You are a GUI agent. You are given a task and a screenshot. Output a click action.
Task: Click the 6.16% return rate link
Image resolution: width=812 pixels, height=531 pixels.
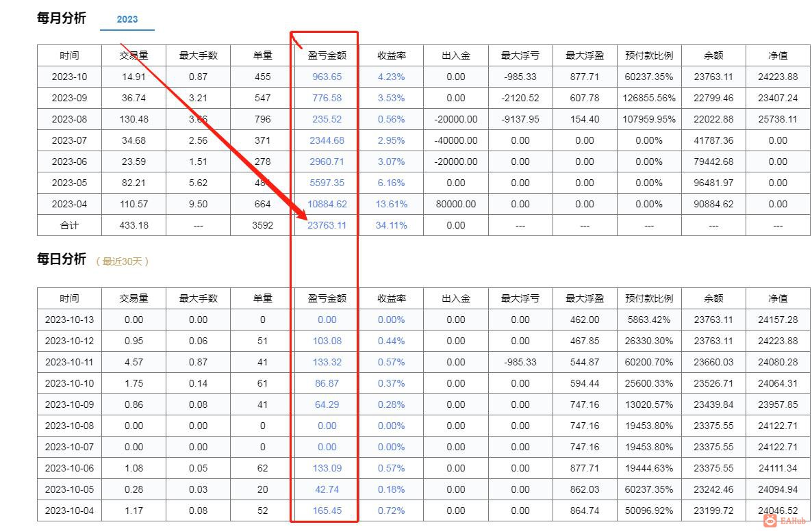(x=391, y=183)
